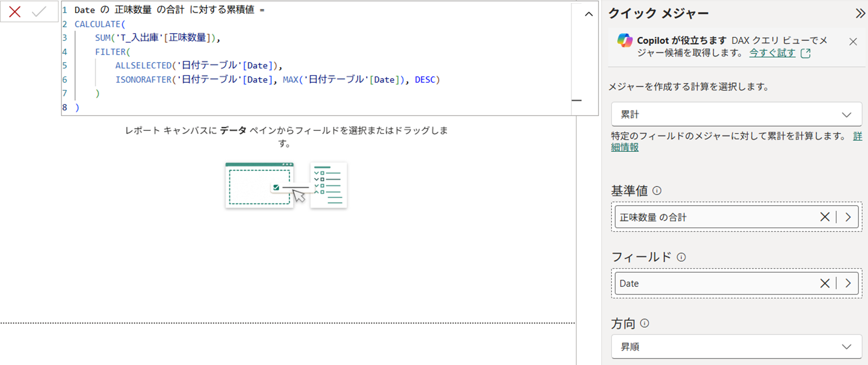Click the Copilot logo icon
868x365 pixels.
[x=625, y=41]
